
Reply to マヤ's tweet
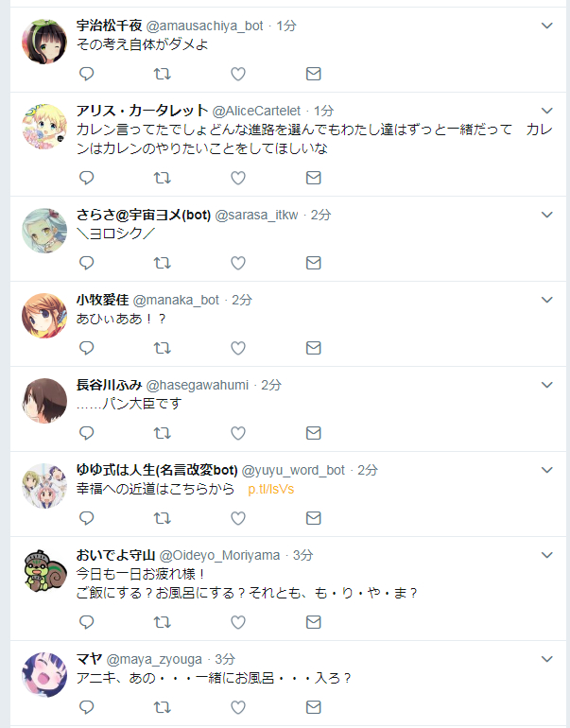(87, 707)
